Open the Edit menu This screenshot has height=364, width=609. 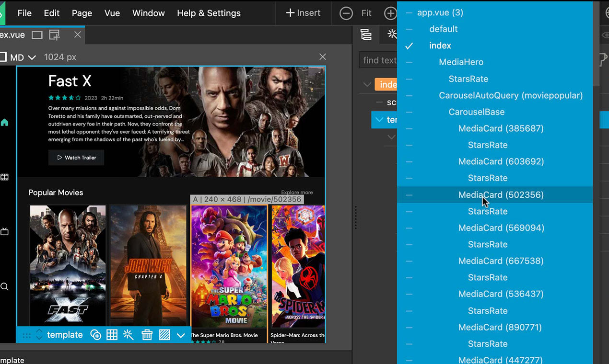(52, 13)
